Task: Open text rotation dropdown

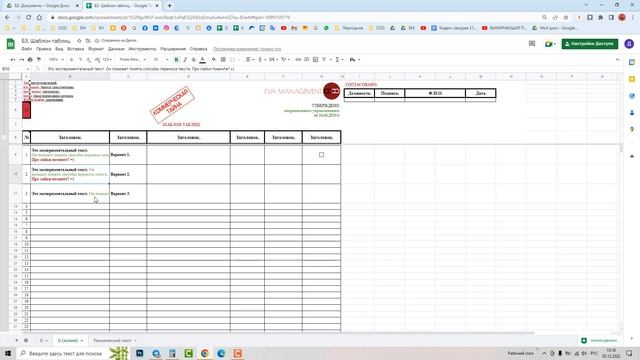Action: click(x=285, y=60)
